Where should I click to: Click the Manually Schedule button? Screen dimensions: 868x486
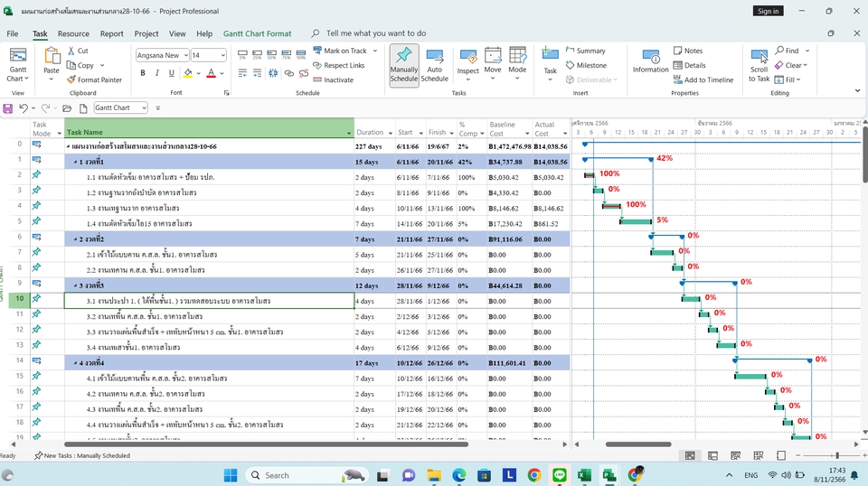(404, 64)
